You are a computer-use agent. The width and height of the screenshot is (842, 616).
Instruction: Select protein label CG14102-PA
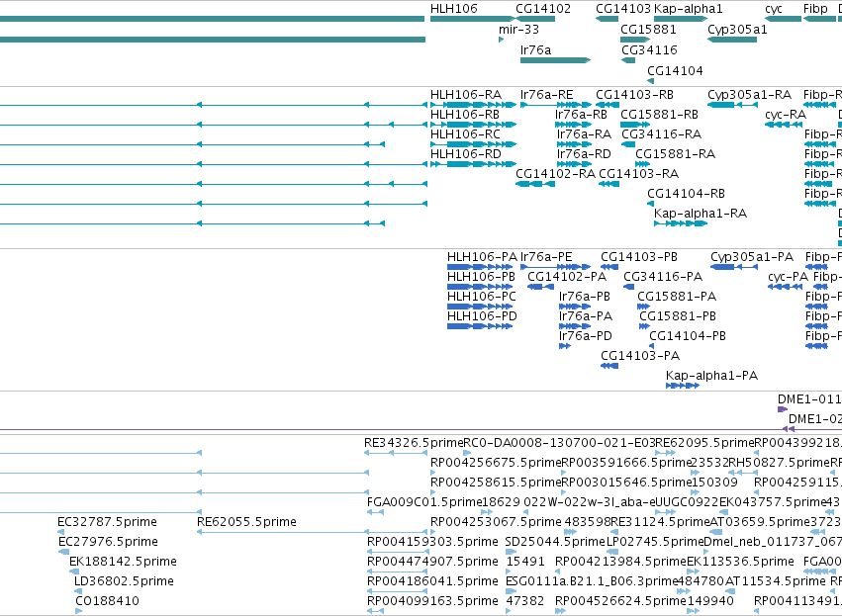pyautogui.click(x=567, y=277)
